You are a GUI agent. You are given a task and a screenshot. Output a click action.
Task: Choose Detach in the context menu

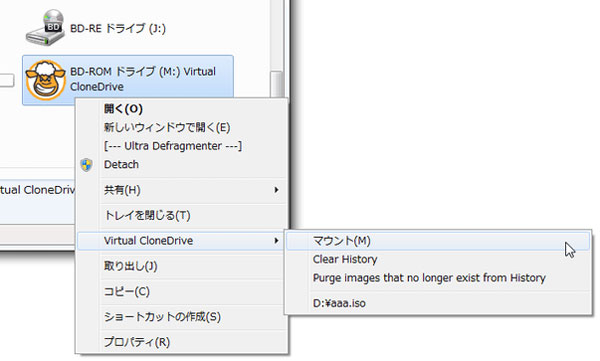[182, 165]
